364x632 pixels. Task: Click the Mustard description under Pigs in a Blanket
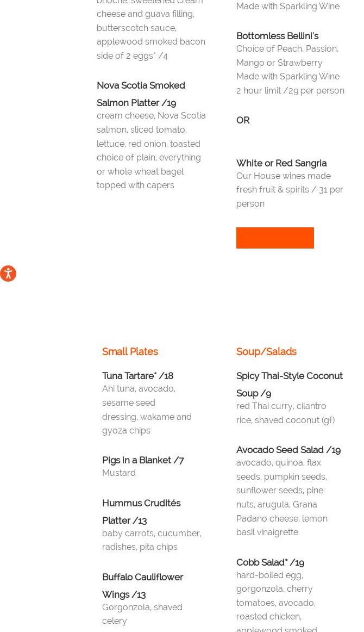tap(119, 473)
